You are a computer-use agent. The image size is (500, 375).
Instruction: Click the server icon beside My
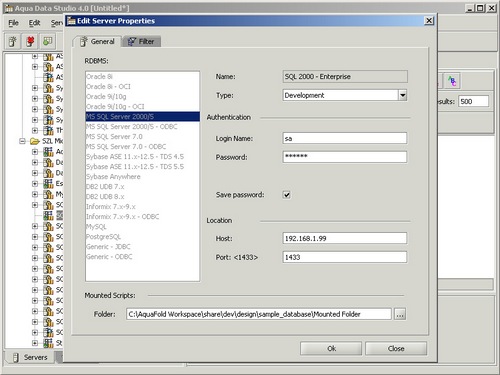pyautogui.click(x=48, y=194)
